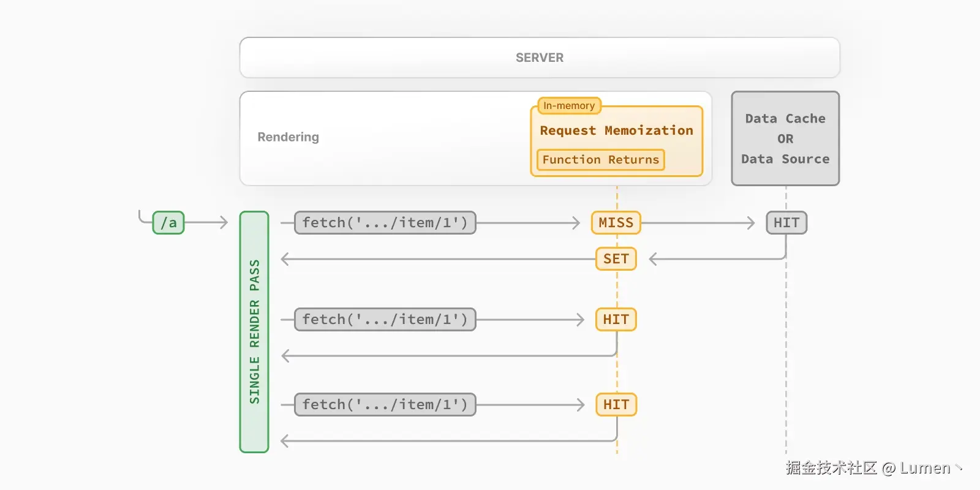The width and height of the screenshot is (980, 490).
Task: Click the orange MISS badge
Action: (x=616, y=223)
